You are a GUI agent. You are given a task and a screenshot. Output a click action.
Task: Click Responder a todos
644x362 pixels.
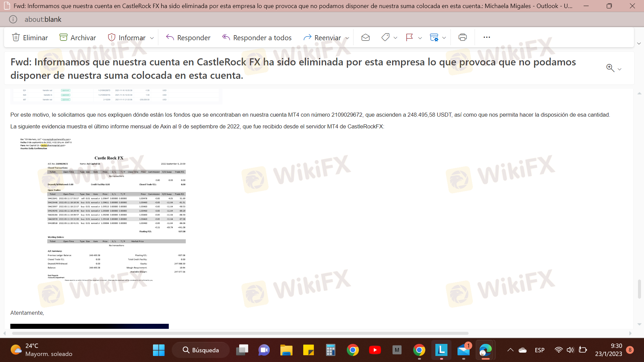click(x=257, y=38)
